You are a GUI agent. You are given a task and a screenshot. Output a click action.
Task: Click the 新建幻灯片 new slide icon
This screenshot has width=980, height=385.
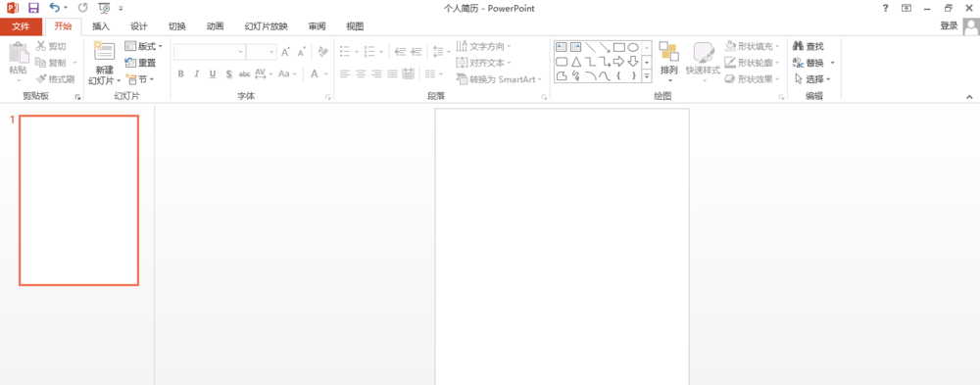coord(105,52)
